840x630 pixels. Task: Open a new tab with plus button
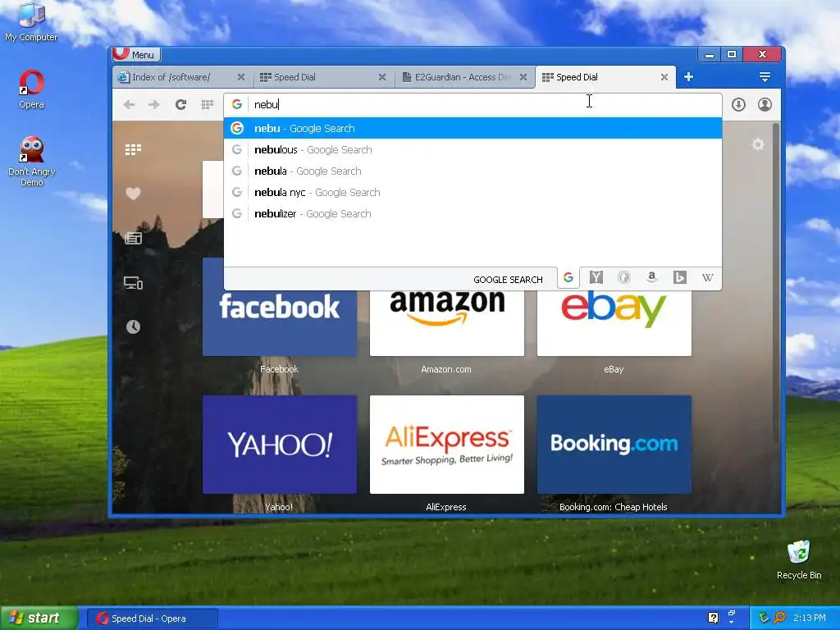(x=688, y=77)
